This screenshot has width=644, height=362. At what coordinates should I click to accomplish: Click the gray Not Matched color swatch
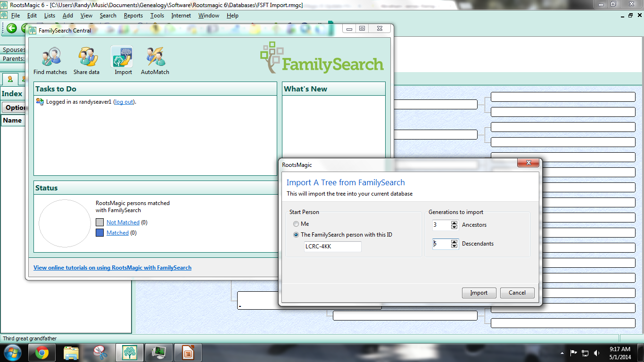[99, 222]
